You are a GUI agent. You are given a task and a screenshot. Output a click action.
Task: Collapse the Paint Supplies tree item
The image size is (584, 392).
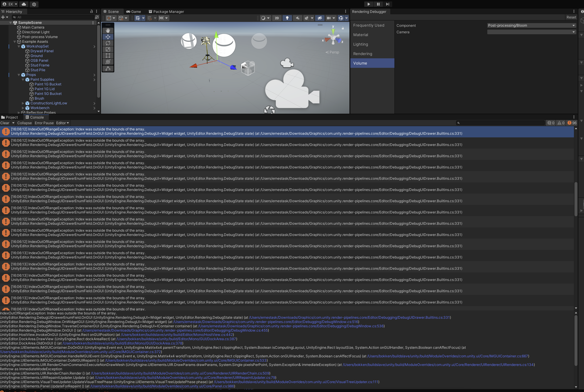(23, 79)
